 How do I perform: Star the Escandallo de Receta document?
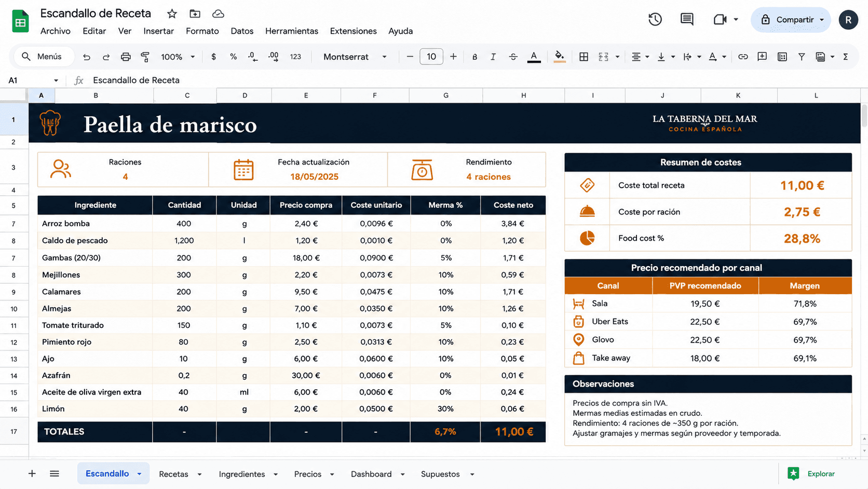172,14
